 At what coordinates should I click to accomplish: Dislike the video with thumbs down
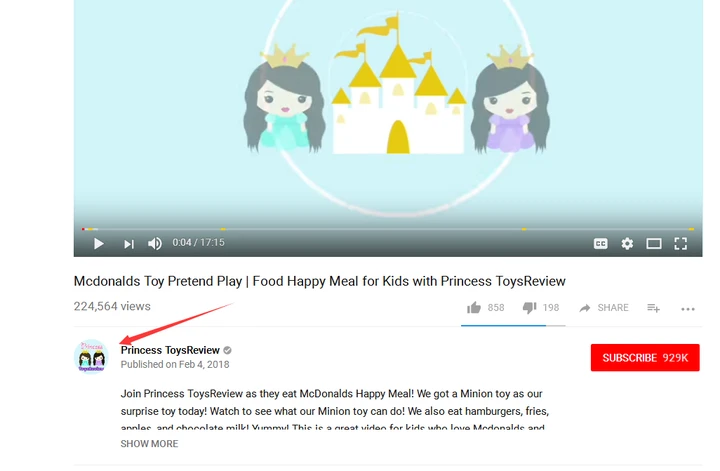click(529, 308)
